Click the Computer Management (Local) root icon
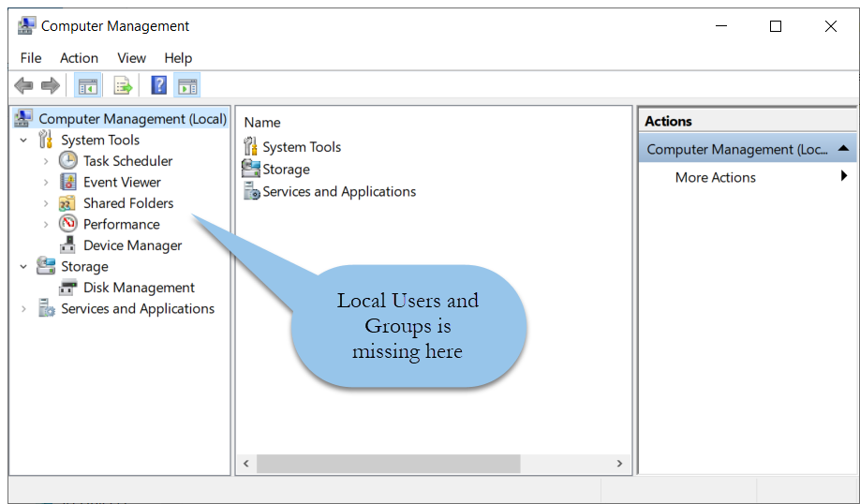The image size is (860, 504). (23, 118)
